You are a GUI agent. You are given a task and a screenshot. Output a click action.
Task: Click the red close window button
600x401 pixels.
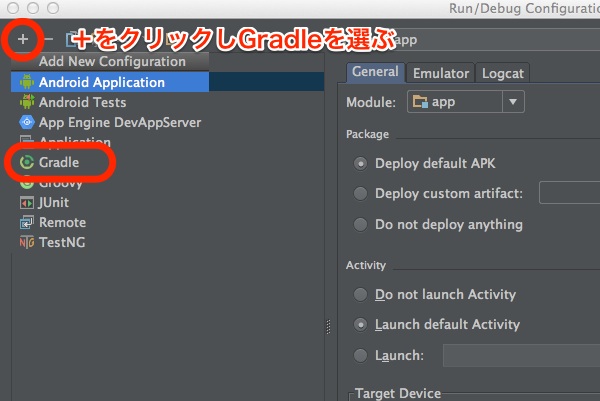13,8
